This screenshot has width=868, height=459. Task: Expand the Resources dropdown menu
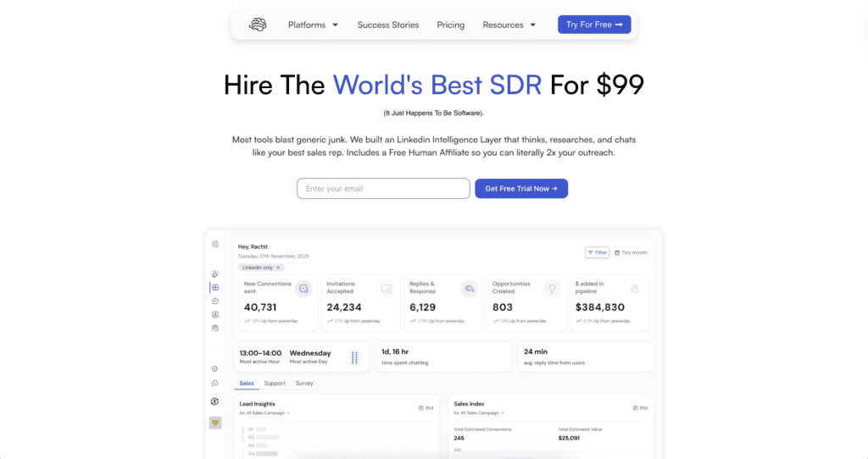coord(509,25)
